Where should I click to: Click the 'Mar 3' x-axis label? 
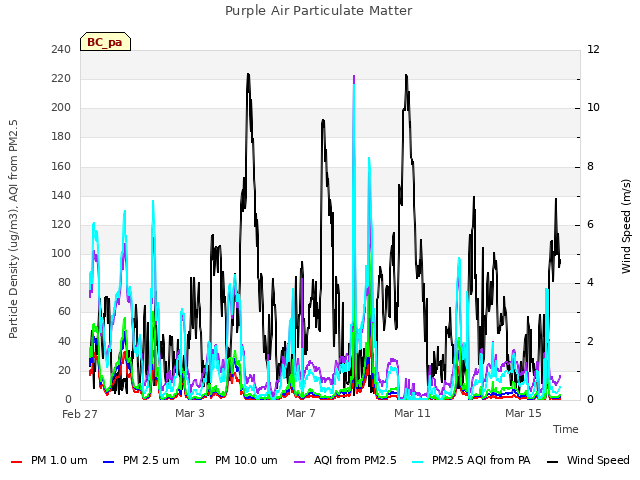(x=190, y=413)
